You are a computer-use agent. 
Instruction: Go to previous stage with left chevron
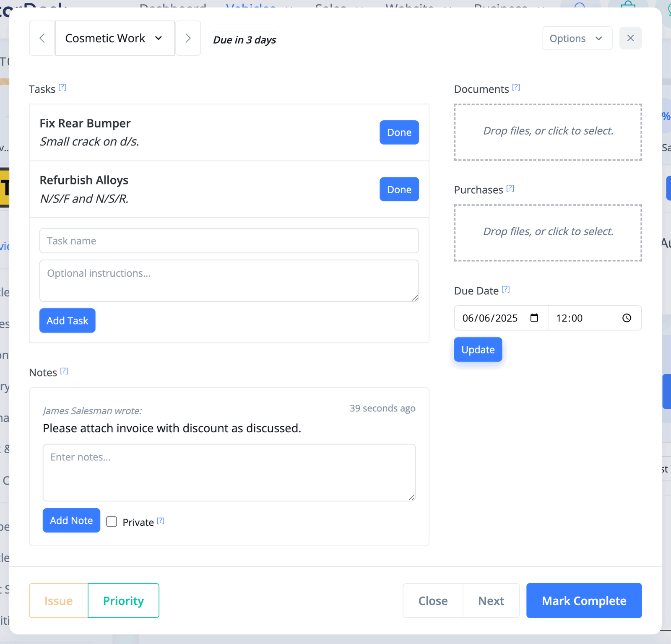[42, 38]
